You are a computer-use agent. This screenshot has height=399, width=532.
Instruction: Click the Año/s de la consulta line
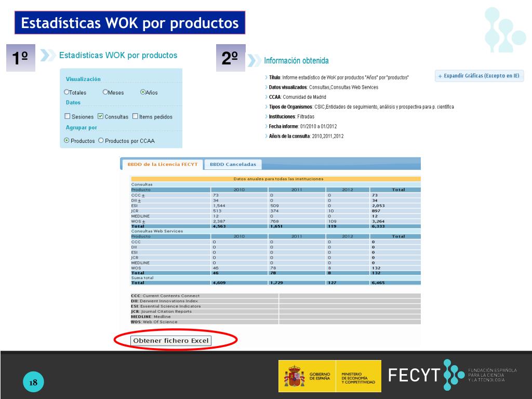(x=306, y=137)
